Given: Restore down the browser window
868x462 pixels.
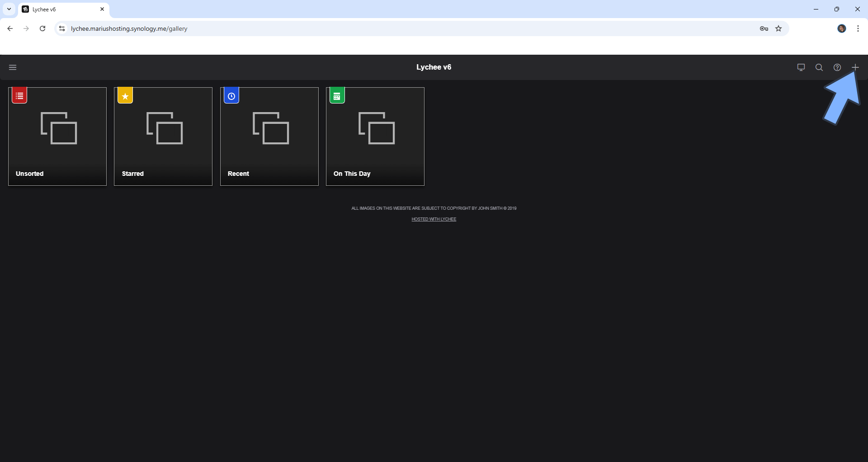Looking at the screenshot, I should 837,9.
